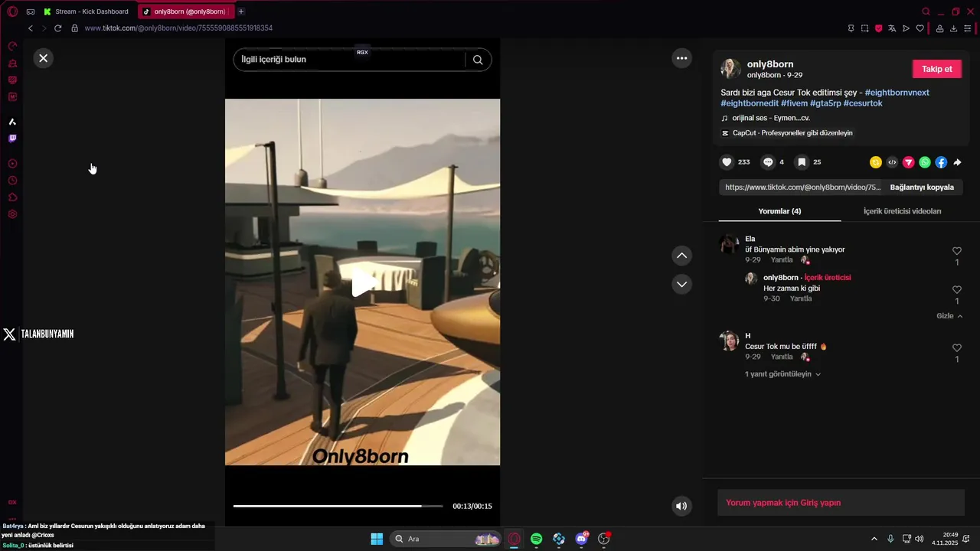
Task: Like Ela's comment
Action: coord(956,251)
